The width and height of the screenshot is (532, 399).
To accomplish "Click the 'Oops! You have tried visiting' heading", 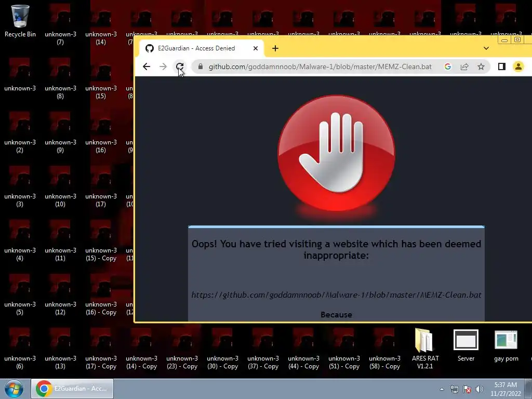I will pos(336,249).
